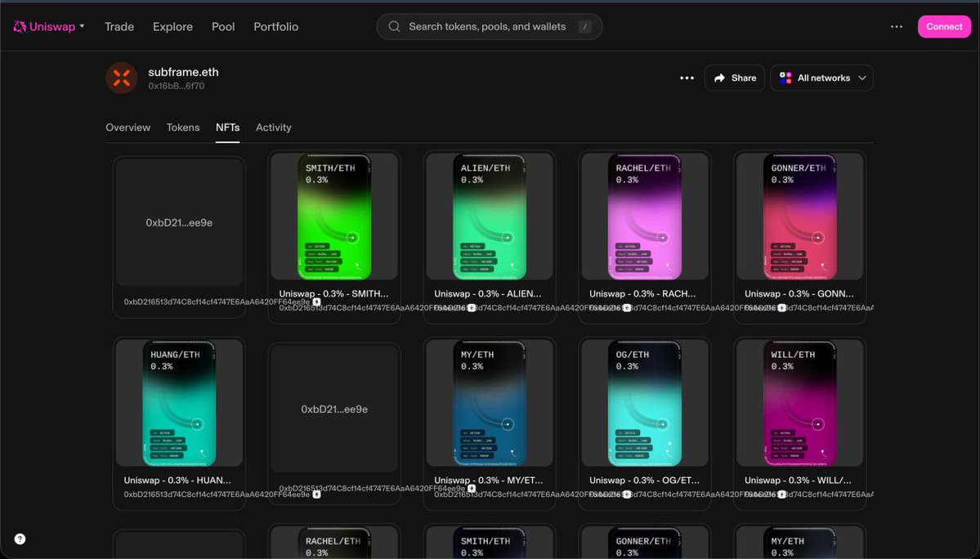Switch to the Overview tab
Viewport: 980px width, 559px height.
tap(128, 127)
